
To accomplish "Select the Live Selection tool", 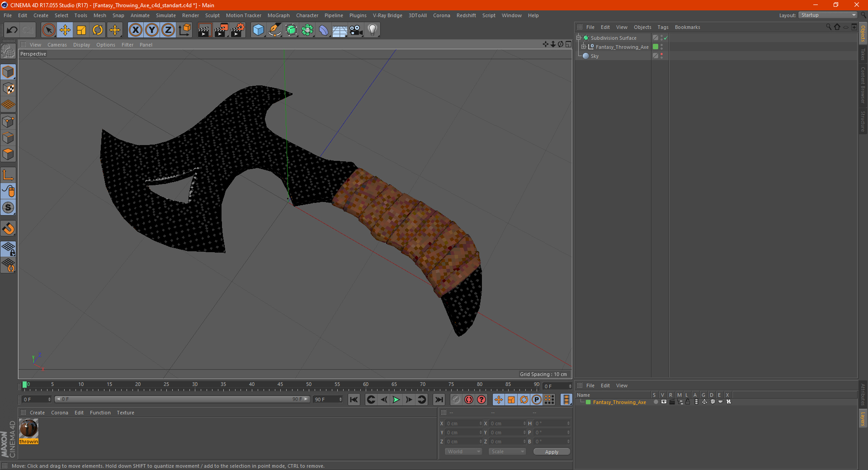I will click(x=48, y=30).
